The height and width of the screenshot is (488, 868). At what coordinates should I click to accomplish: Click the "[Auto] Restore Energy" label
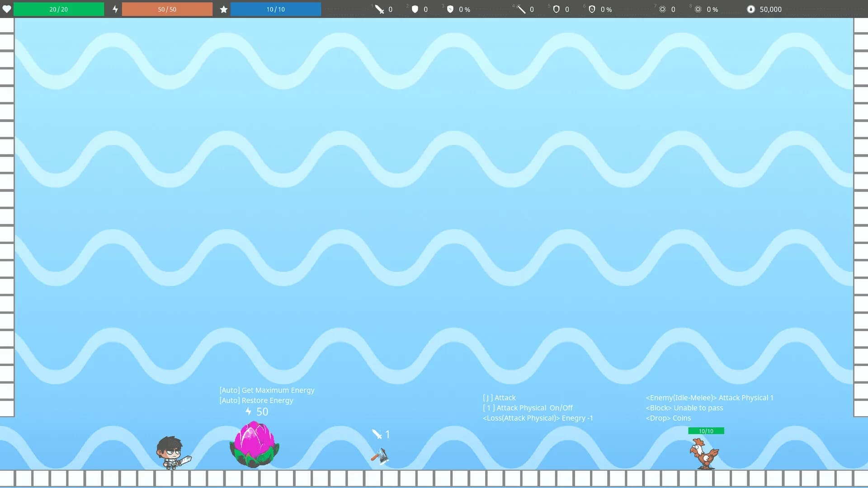256,400
